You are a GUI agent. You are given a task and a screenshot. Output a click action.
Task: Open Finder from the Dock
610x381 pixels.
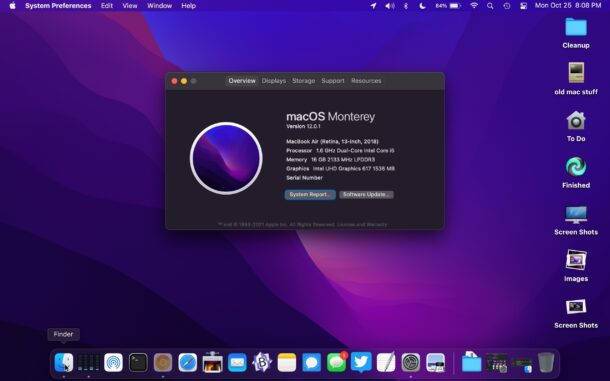pyautogui.click(x=64, y=363)
